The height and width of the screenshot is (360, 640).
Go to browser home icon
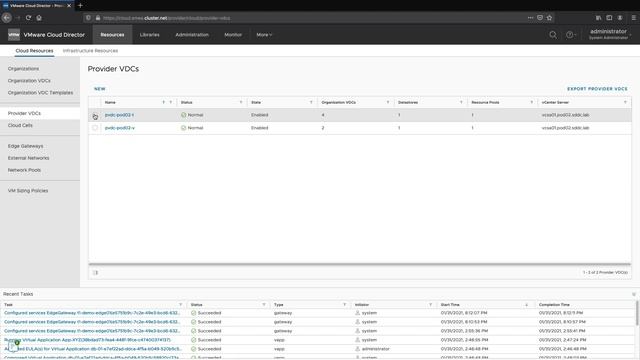coord(39,18)
